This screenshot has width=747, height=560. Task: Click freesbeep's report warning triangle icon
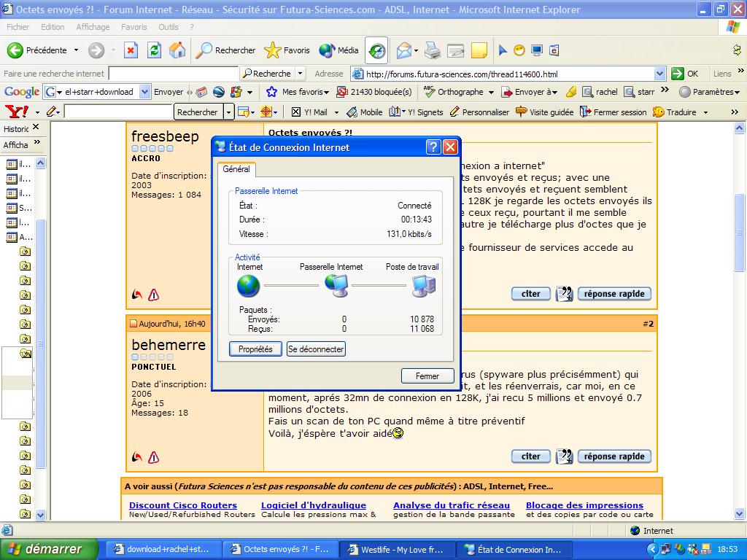pos(153,295)
